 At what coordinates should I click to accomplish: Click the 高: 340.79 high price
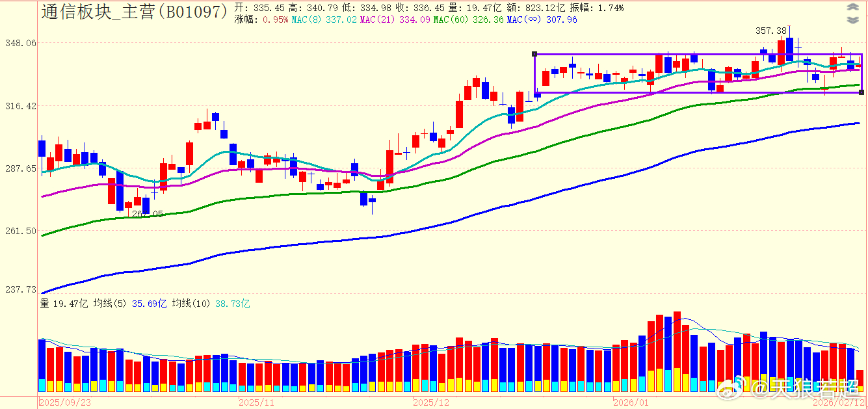point(315,8)
